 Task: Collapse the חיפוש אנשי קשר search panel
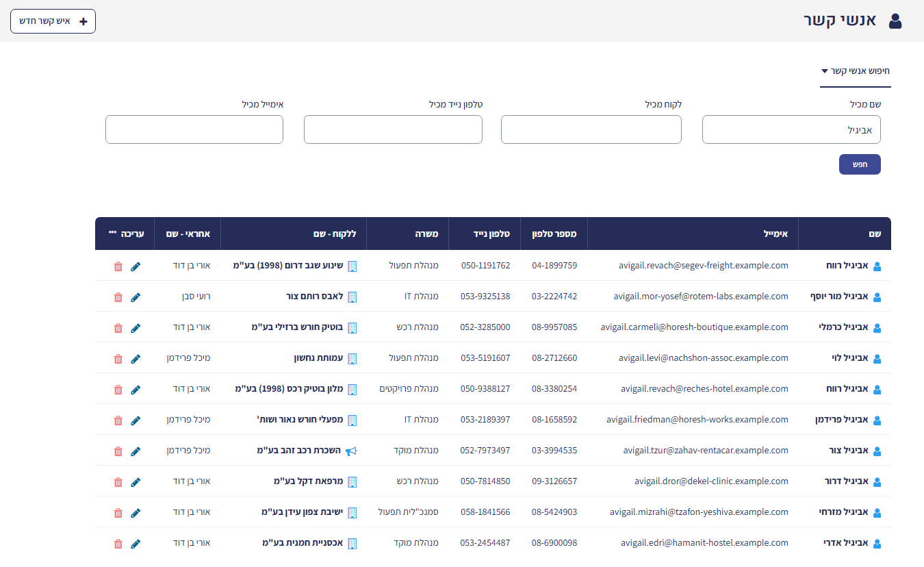click(x=856, y=71)
